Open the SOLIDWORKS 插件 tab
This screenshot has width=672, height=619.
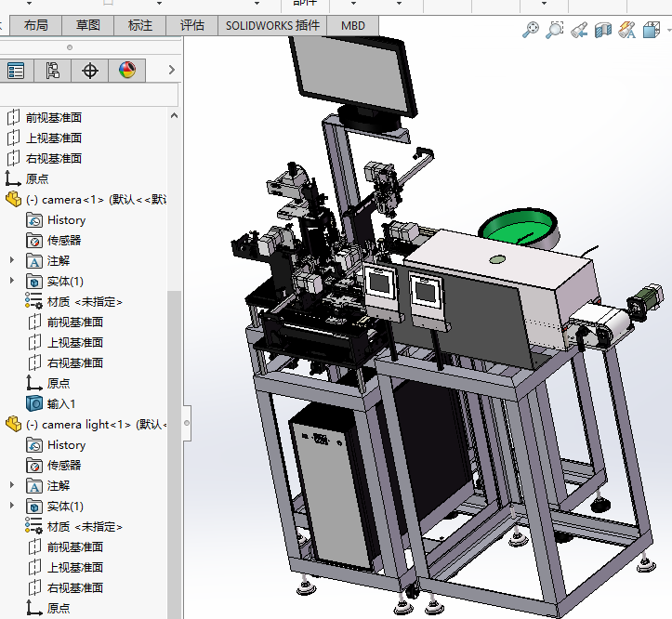tap(272, 25)
